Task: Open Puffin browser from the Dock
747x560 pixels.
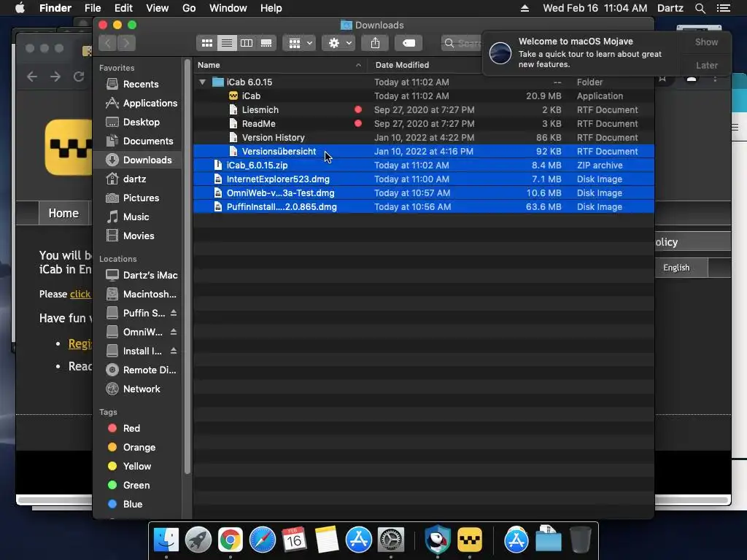Action: click(438, 540)
